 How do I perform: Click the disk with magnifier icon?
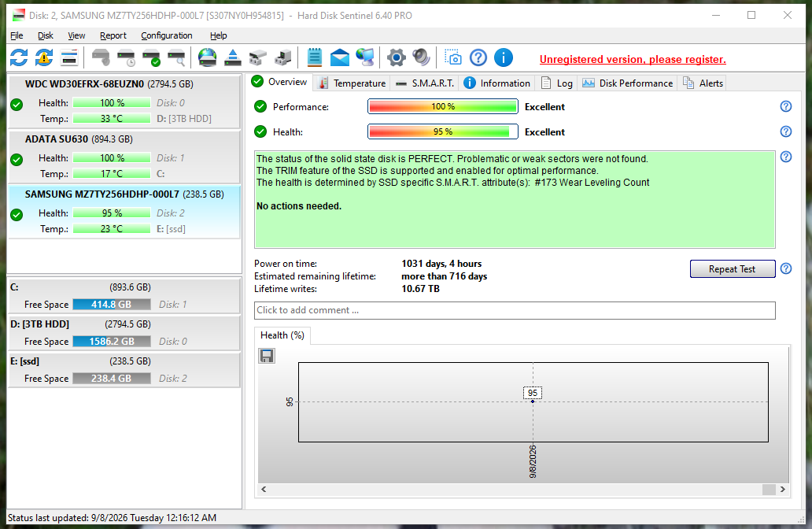[176, 57]
